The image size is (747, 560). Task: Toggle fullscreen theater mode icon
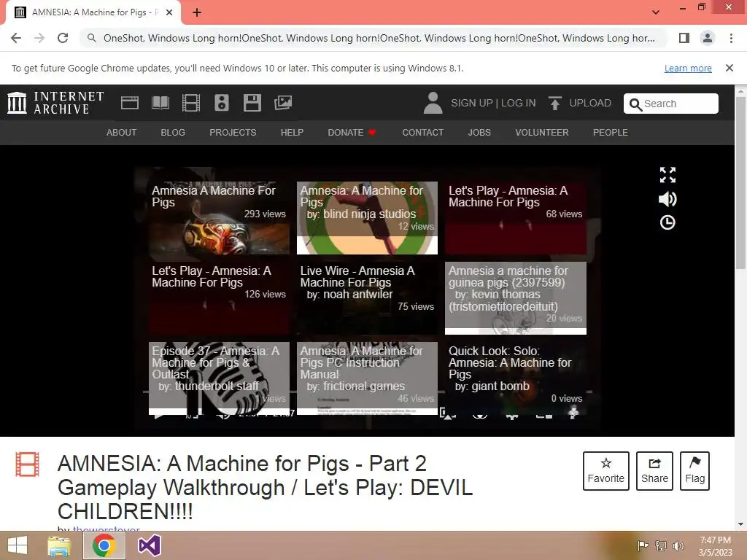click(667, 175)
